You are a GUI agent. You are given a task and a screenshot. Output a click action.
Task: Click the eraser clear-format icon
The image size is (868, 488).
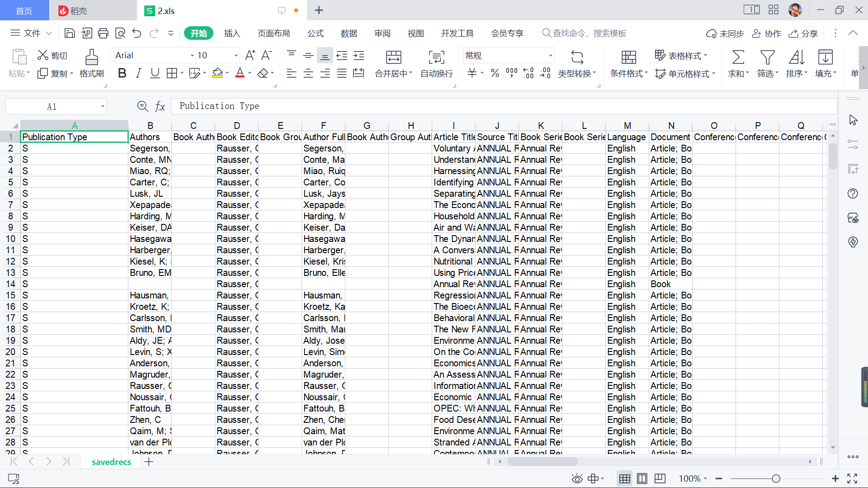(263, 73)
